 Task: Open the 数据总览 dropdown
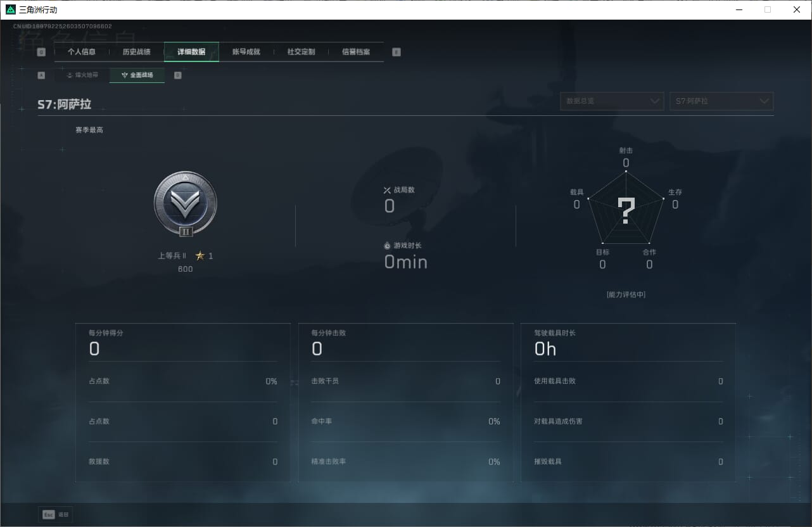point(612,101)
